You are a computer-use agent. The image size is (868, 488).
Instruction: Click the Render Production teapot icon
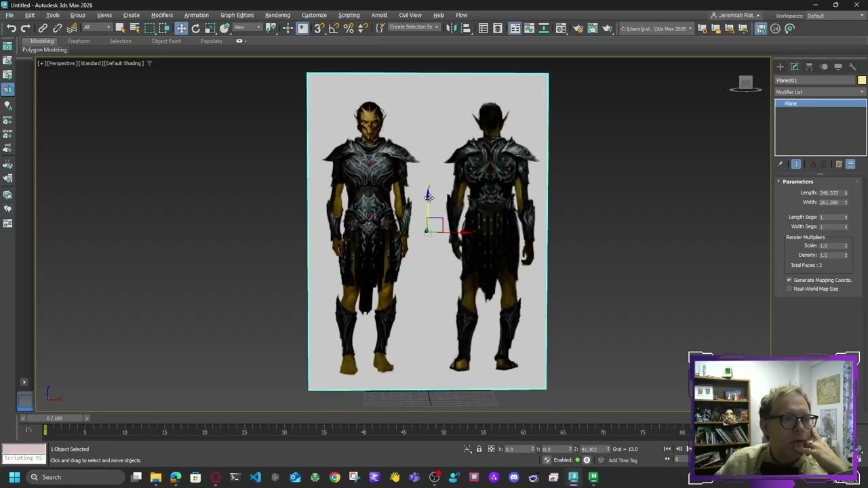607,28
